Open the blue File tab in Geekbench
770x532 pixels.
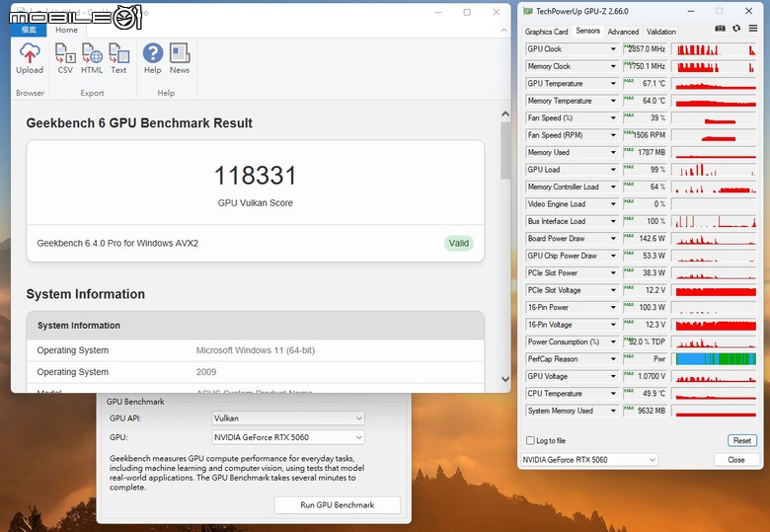29,30
